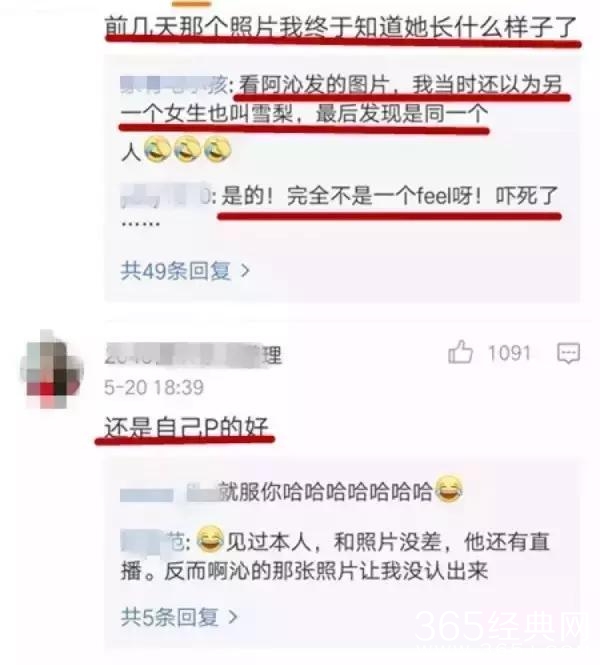600x665 pixels.
Task: Tap the pixelated commenter avatar
Action: point(51,370)
